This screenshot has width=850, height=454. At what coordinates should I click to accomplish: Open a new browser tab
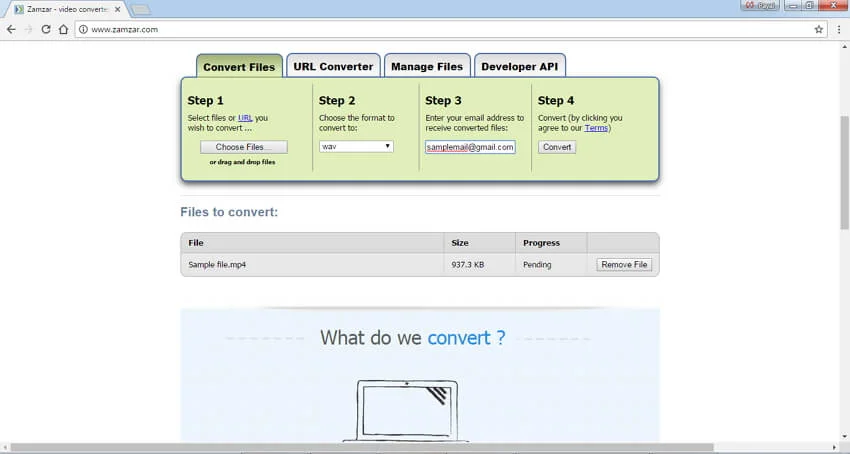[141, 9]
